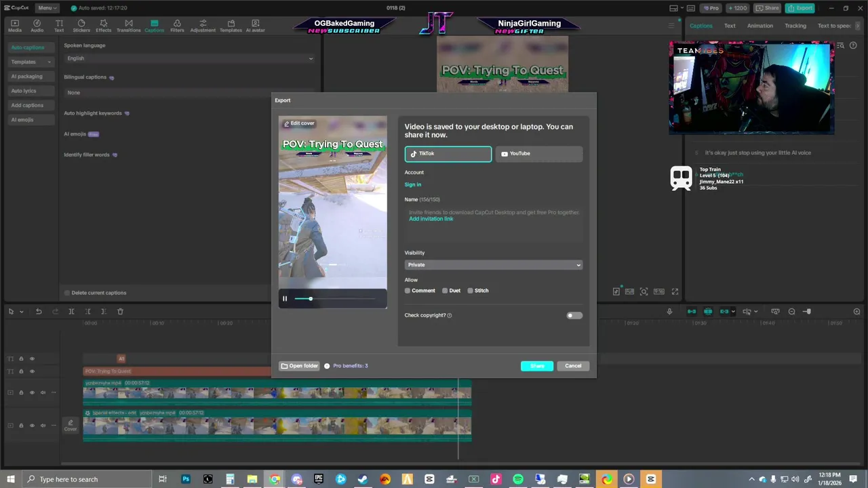Enable the Stitch checkbox
Screen dimensions: 868x488
click(470, 291)
